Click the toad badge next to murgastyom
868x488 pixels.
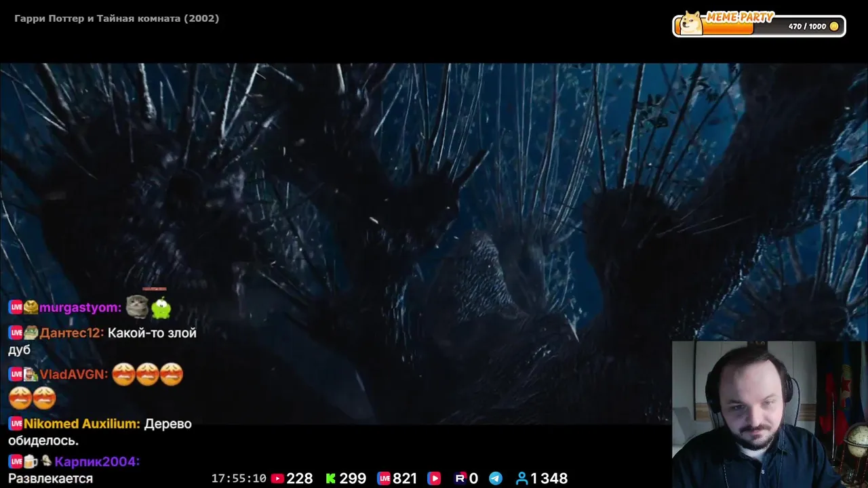point(31,308)
